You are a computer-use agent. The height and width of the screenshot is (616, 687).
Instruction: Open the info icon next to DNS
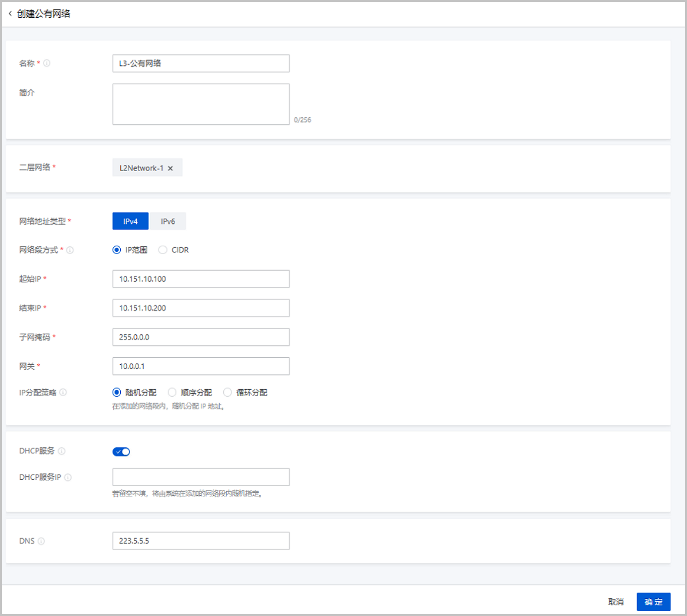coord(41,541)
